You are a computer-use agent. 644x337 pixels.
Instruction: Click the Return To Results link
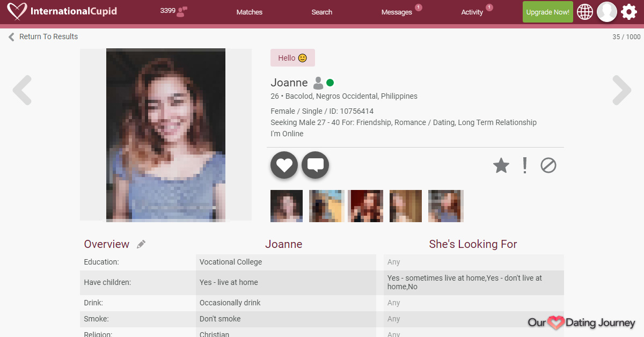48,36
